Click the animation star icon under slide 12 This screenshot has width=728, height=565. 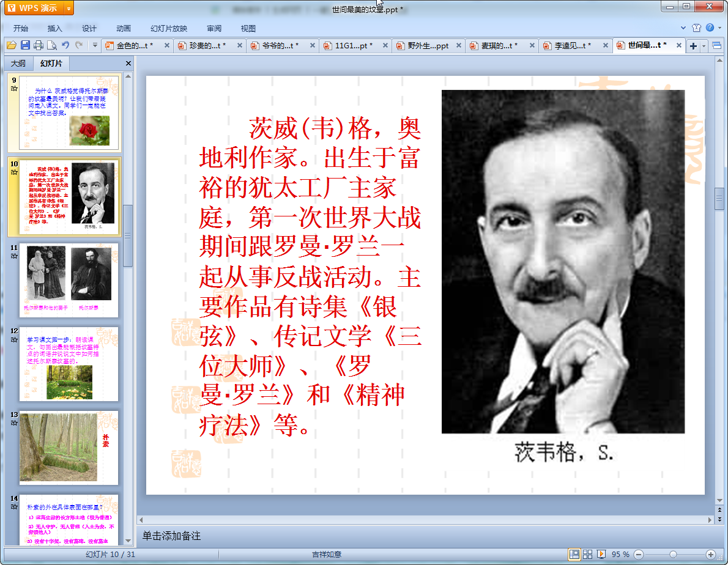(15, 339)
